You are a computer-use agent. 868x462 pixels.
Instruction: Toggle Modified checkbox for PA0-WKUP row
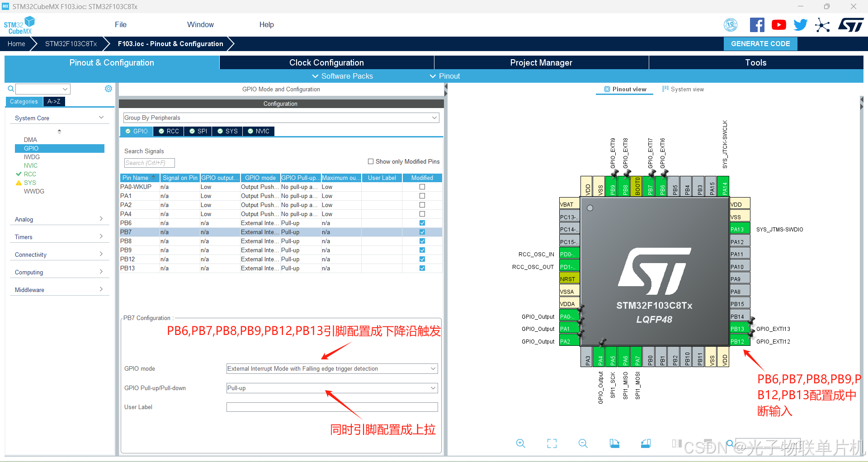tap(422, 187)
